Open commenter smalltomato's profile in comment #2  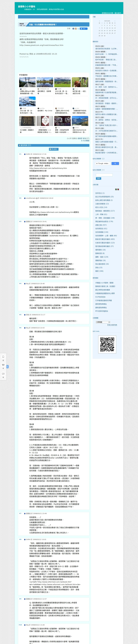click(x=31, y=198)
